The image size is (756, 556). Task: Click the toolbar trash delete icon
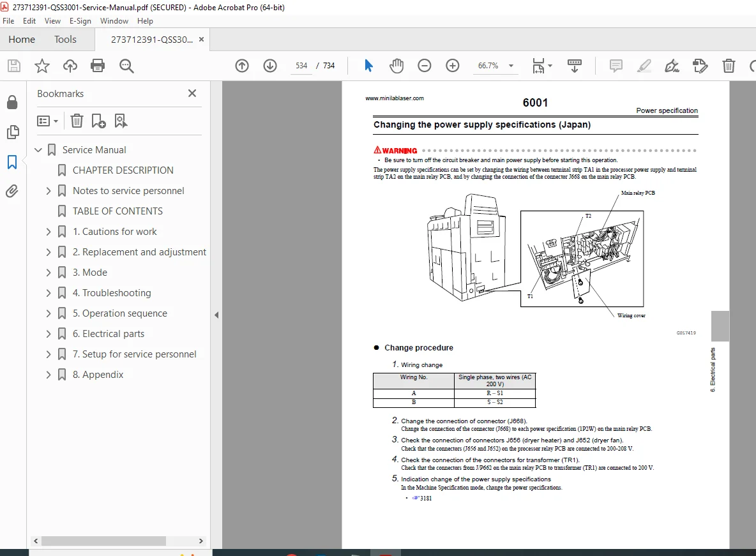click(729, 66)
